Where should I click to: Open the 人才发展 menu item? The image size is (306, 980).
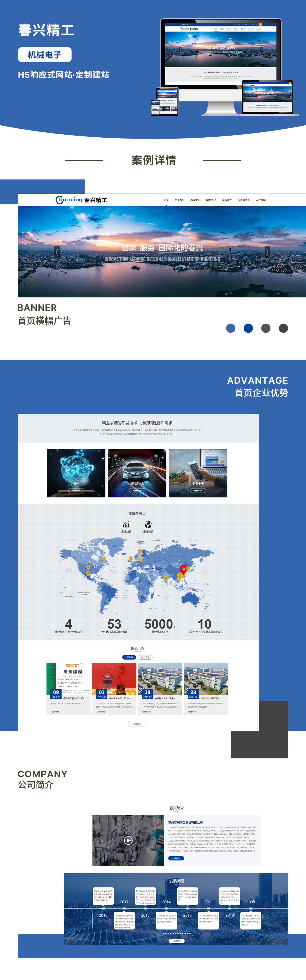point(261,200)
